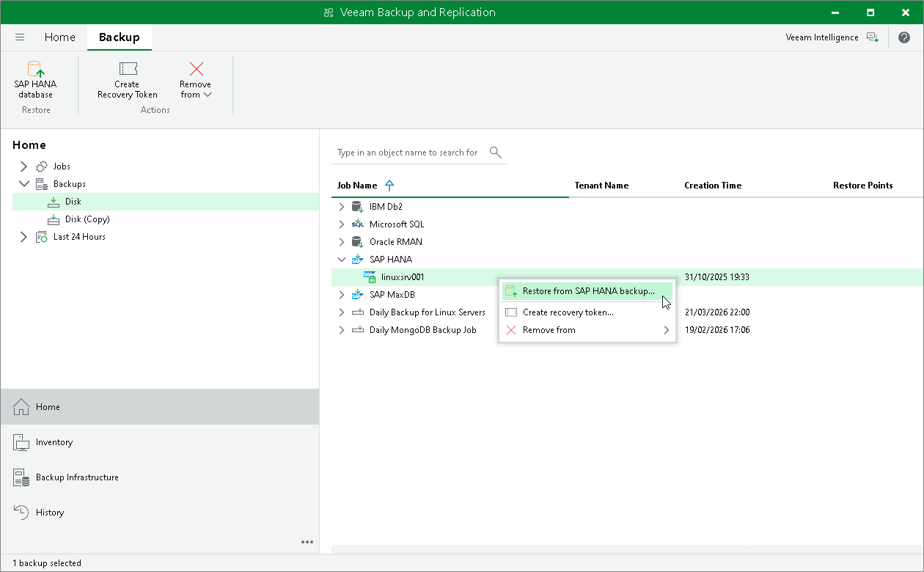The image size is (924, 572).
Task: Choose Create recovery token in context menu
Action: [x=587, y=312]
